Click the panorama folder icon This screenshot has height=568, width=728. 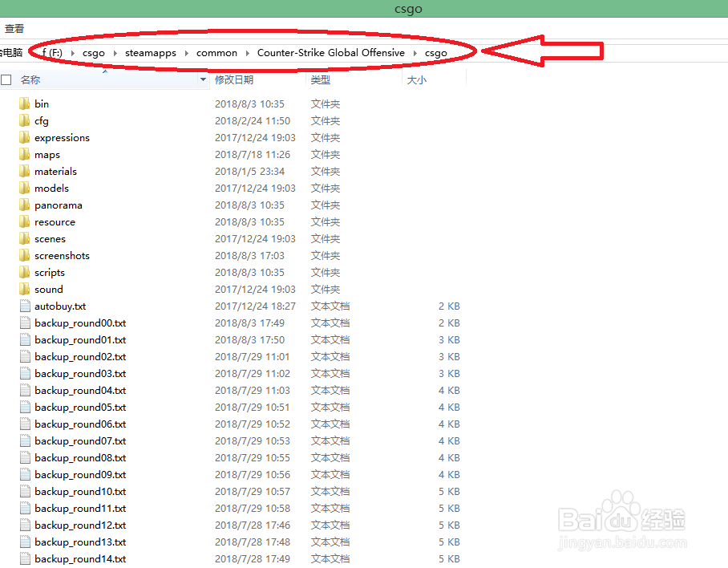click(x=25, y=205)
